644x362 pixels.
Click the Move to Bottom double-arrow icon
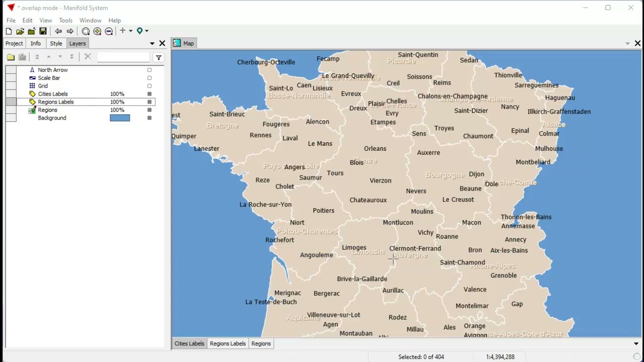(71, 57)
